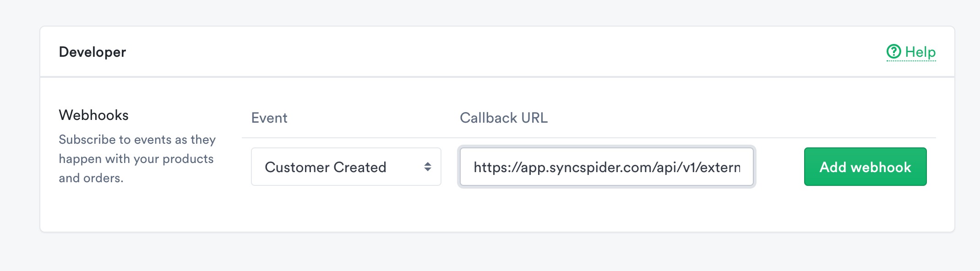Viewport: 980px width, 271px height.
Task: Click the Callback URL column header
Action: pos(504,118)
